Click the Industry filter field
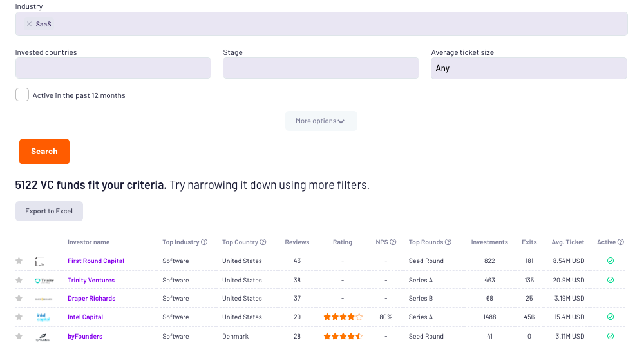This screenshot has height=345, width=644. click(321, 24)
